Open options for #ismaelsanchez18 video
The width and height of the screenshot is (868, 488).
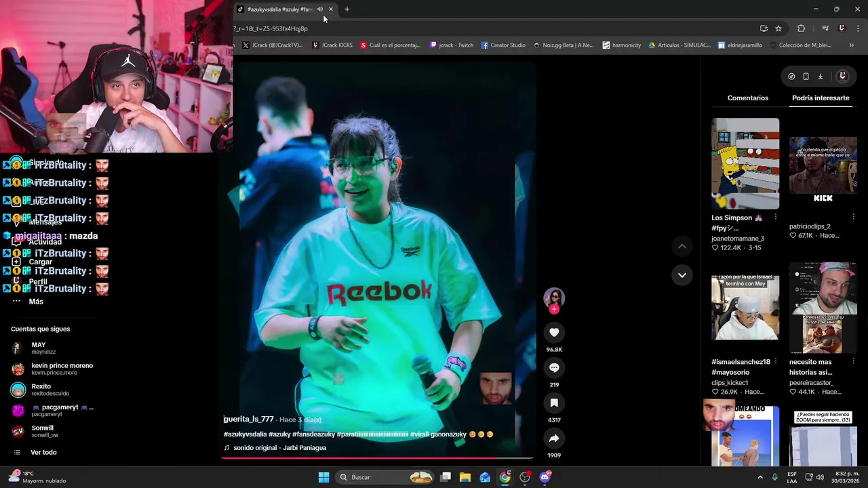(x=776, y=362)
